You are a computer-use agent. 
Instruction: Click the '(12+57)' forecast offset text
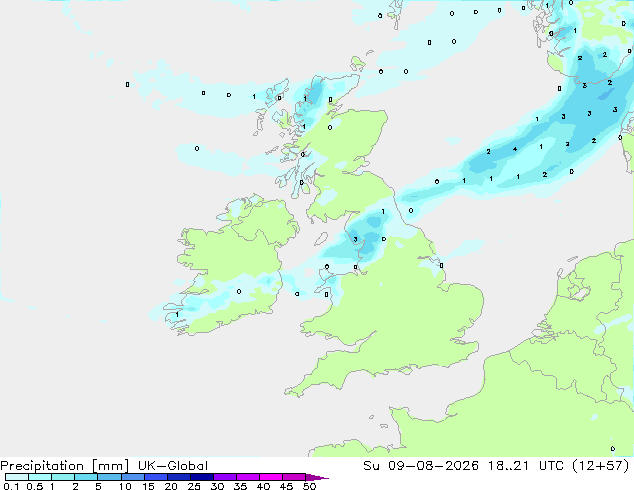tap(601, 466)
